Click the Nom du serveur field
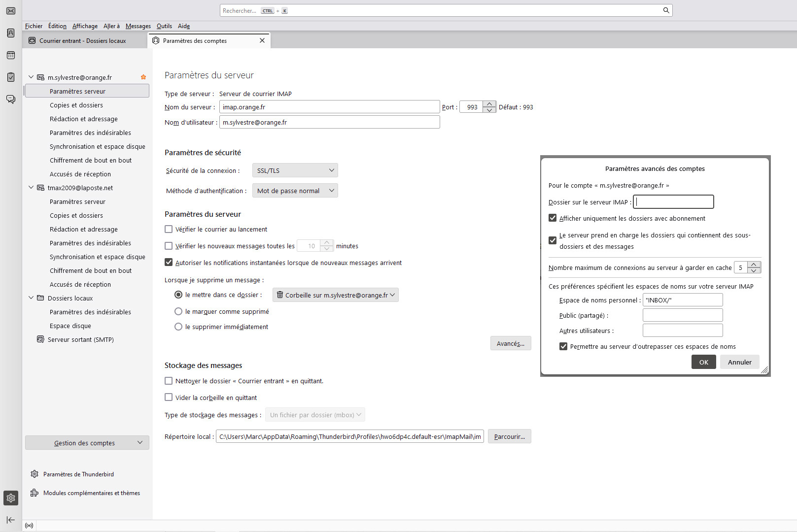Image resolution: width=797 pixels, height=532 pixels. 329,107
